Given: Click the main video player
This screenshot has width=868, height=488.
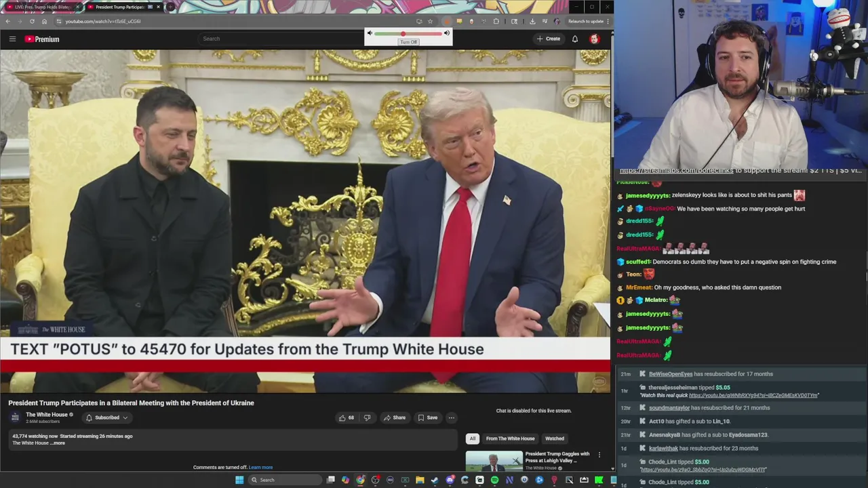Looking at the screenshot, I should [305, 220].
